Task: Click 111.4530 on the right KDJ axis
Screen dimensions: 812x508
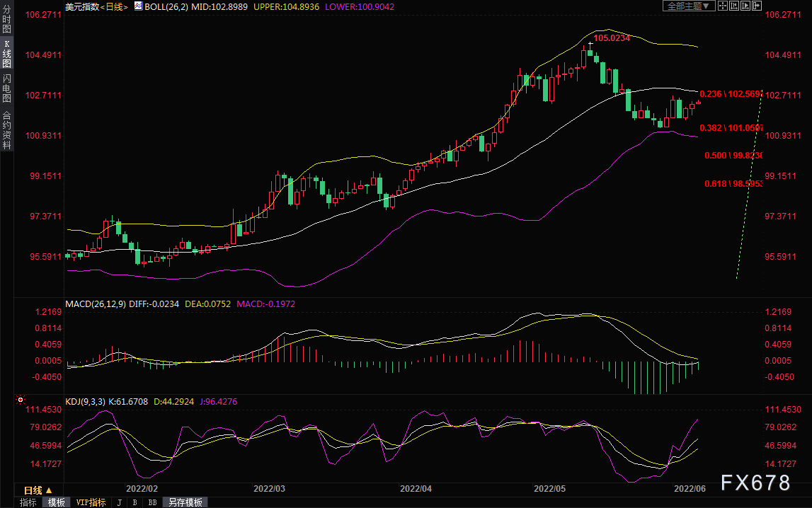Action: [783, 410]
